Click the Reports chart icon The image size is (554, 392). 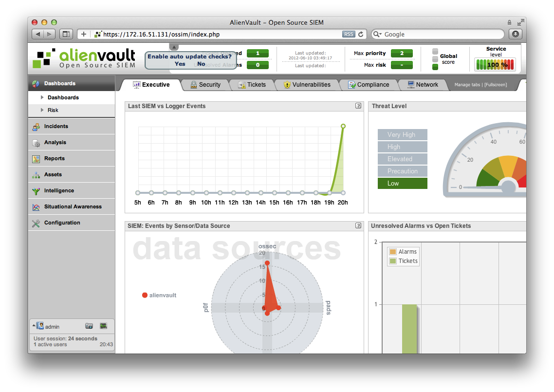click(36, 159)
